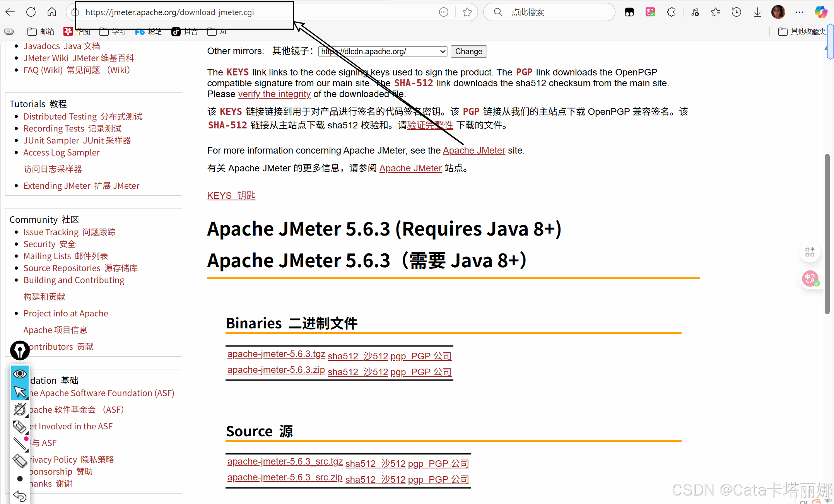Open the media music-note control icon

pos(695,12)
